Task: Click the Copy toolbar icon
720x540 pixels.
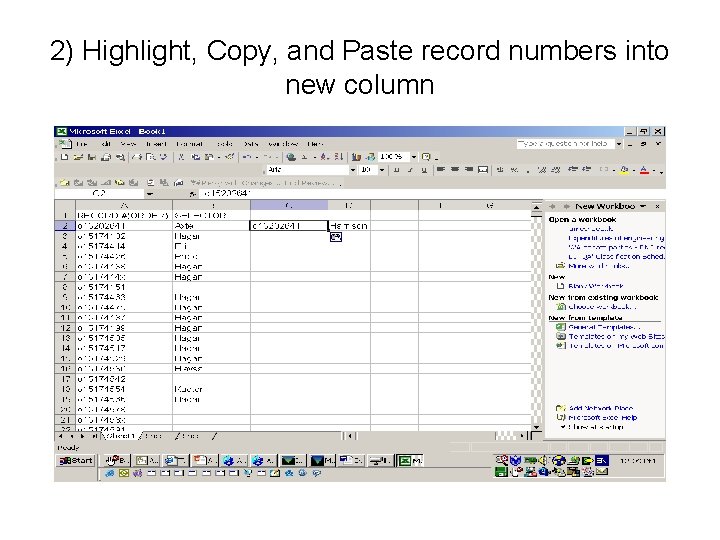Action: point(196,157)
